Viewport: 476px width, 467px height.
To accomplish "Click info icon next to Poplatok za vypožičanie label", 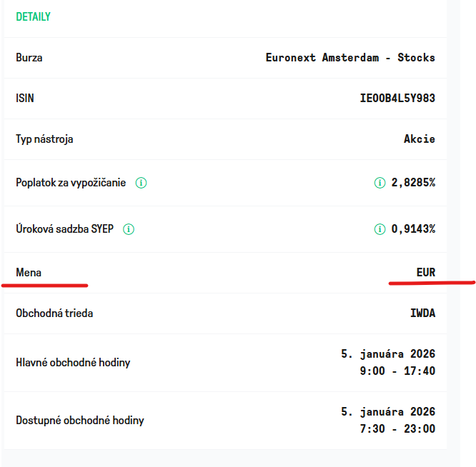I will click(x=141, y=183).
